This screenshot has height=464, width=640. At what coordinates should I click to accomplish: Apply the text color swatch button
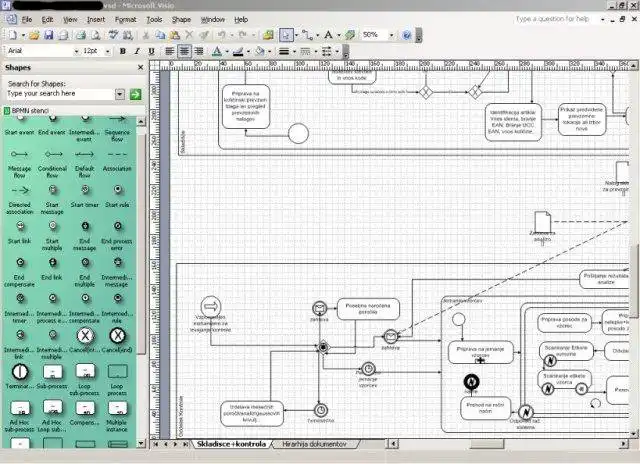(217, 51)
